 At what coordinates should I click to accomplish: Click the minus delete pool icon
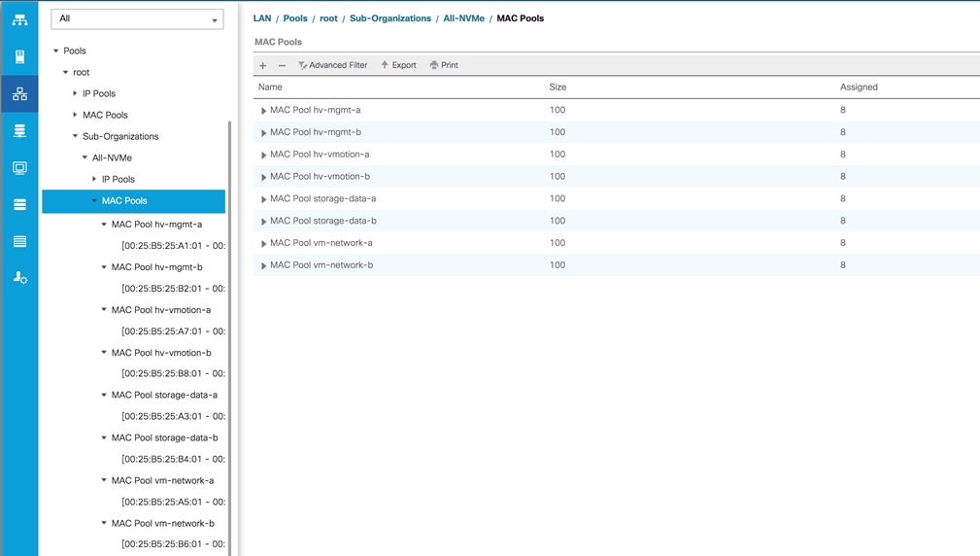(282, 65)
